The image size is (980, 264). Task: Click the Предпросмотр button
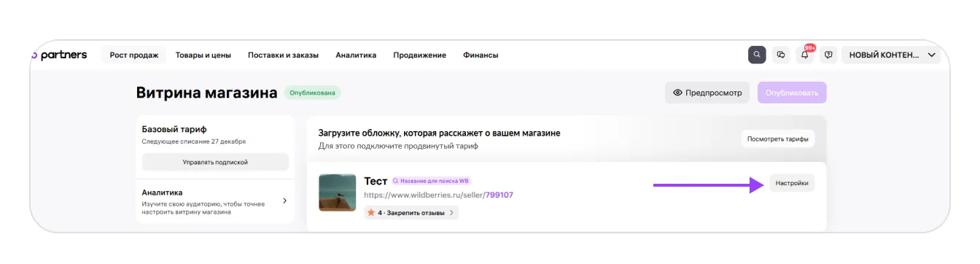point(707,93)
